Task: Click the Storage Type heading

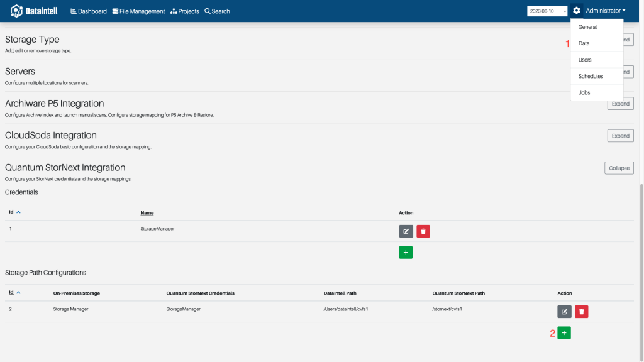Action: click(32, 40)
